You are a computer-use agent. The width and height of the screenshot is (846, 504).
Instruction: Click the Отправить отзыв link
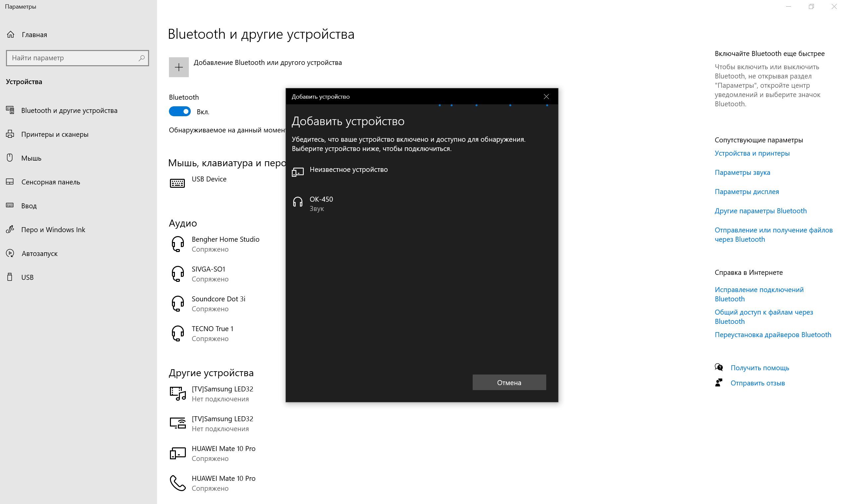[758, 383]
